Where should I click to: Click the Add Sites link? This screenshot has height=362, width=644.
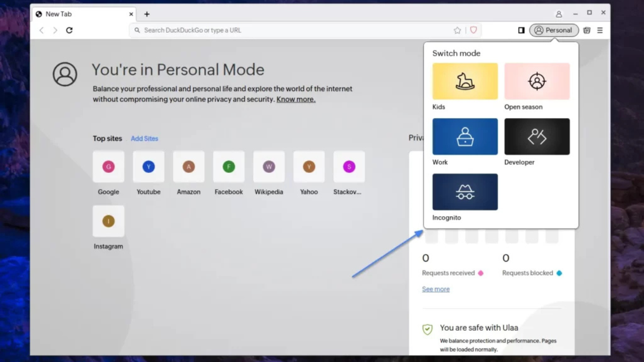[144, 138]
